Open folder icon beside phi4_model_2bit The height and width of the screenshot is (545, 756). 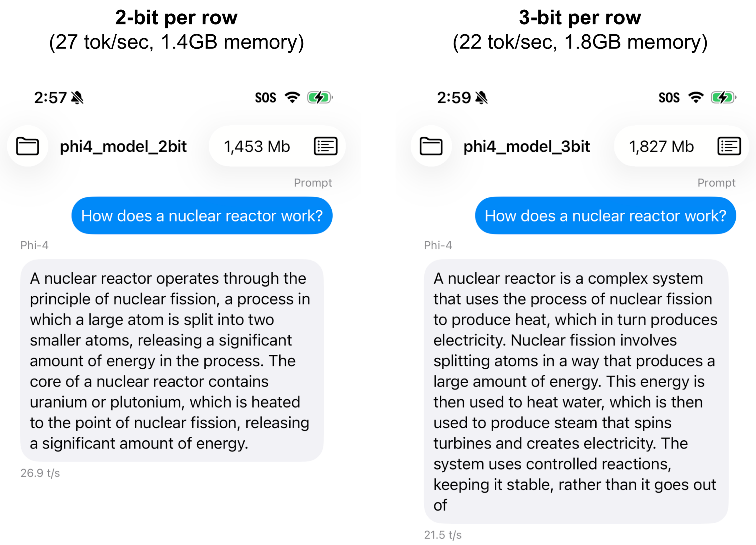(x=28, y=146)
